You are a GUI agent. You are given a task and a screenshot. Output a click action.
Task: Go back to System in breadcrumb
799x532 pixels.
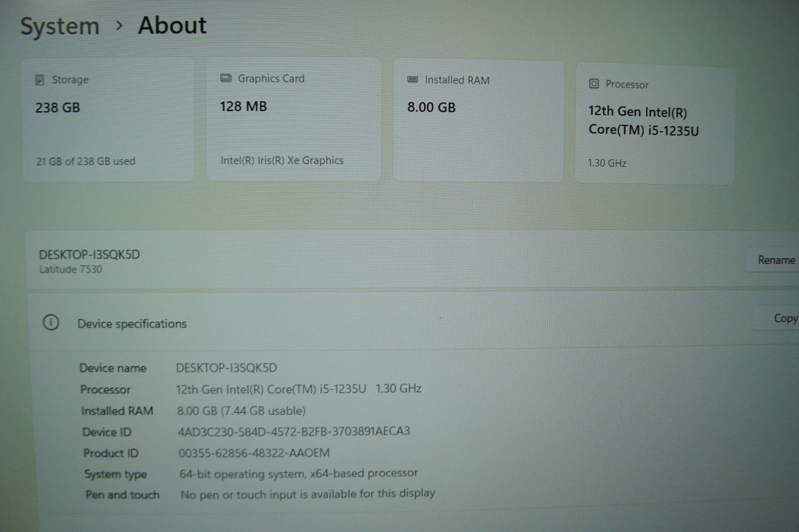(x=59, y=26)
